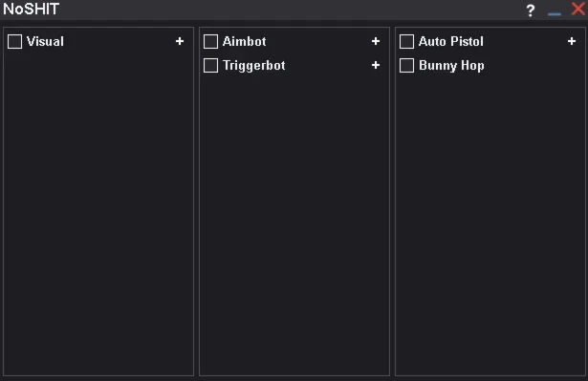
Task: Open Triggerbot settings plus icon
Action: [x=376, y=65]
